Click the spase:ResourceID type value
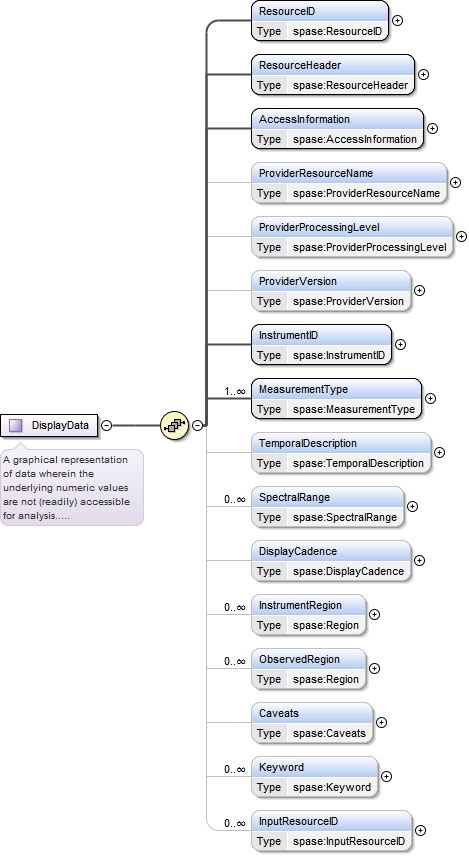The height and width of the screenshot is (856, 469). (x=337, y=32)
